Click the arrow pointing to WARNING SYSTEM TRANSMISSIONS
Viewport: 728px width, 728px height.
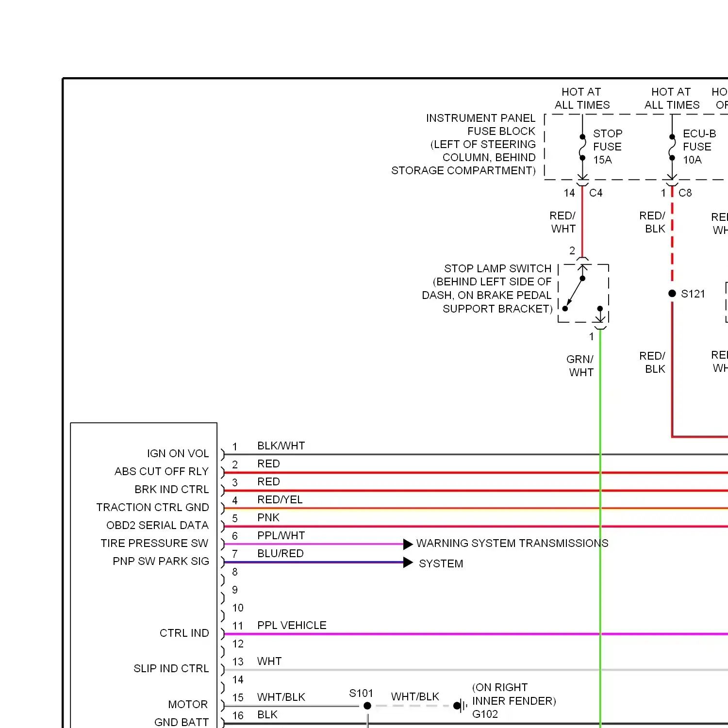[x=408, y=544]
